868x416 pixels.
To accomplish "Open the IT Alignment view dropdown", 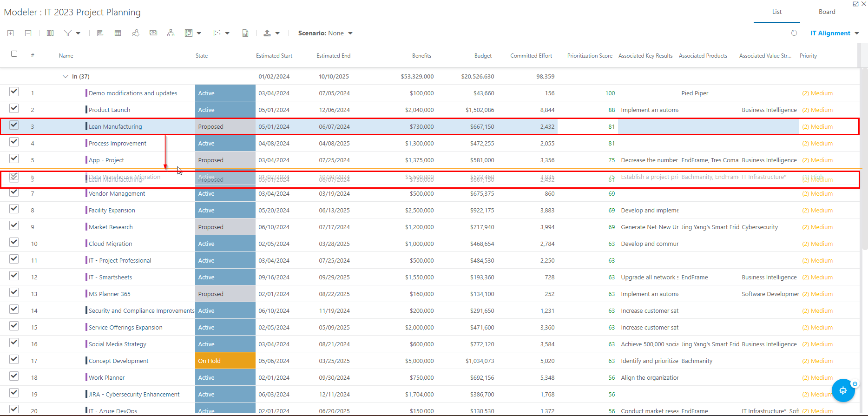I will tap(835, 33).
